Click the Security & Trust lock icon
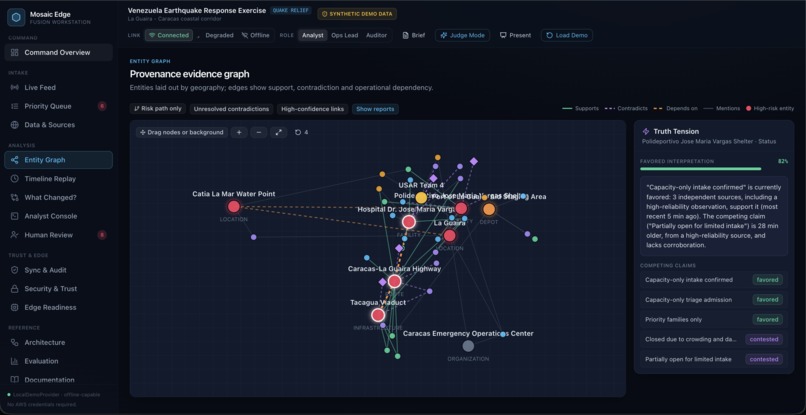Image resolution: width=806 pixels, height=415 pixels. point(14,289)
